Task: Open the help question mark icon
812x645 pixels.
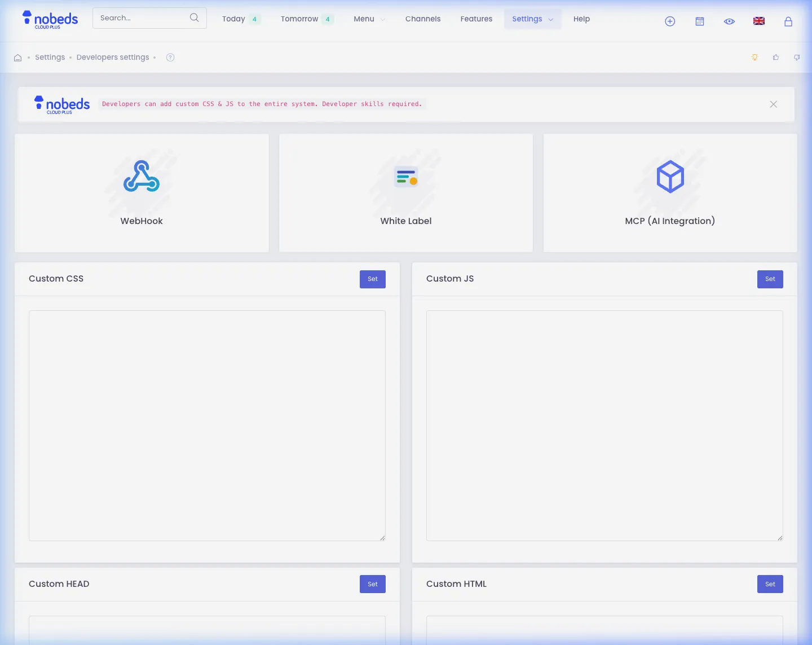Action: 170,58
